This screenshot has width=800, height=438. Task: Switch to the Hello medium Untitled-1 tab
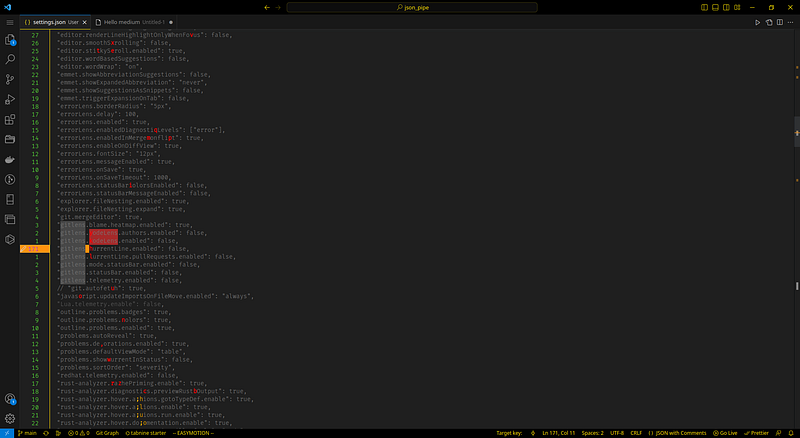click(134, 22)
